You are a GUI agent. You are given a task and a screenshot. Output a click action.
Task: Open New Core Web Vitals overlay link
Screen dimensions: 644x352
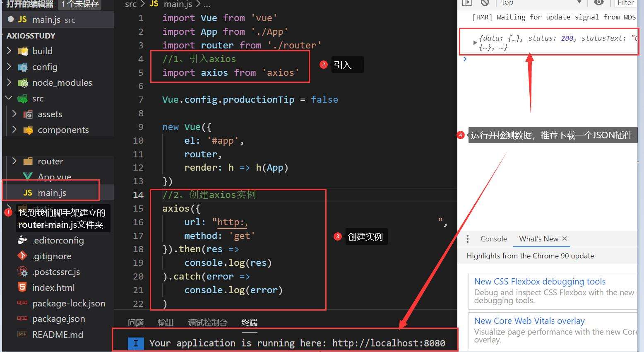pos(529,321)
